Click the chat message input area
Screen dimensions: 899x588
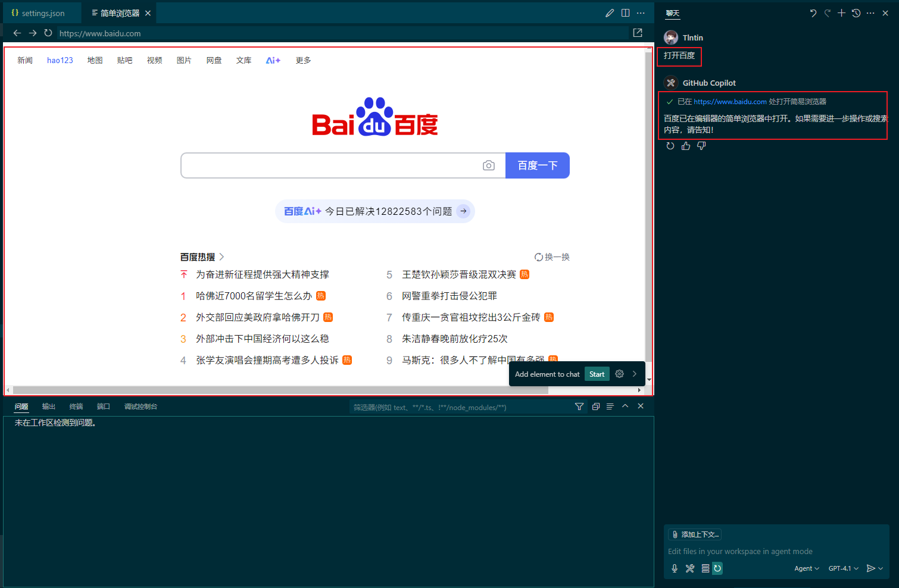[776, 552]
